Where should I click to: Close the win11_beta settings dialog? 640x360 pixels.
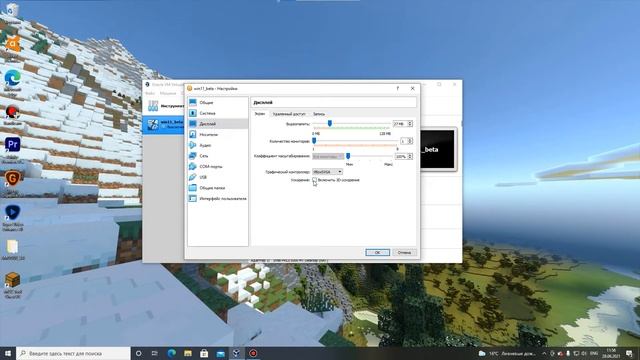coord(412,88)
